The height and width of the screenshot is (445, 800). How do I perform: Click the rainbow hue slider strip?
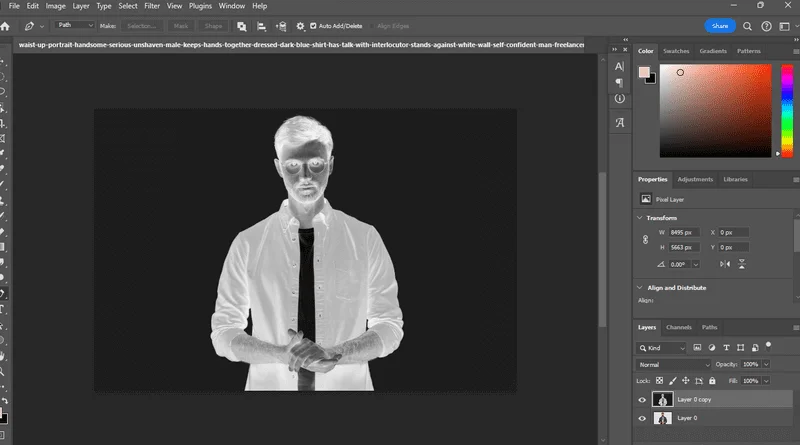coord(787,111)
